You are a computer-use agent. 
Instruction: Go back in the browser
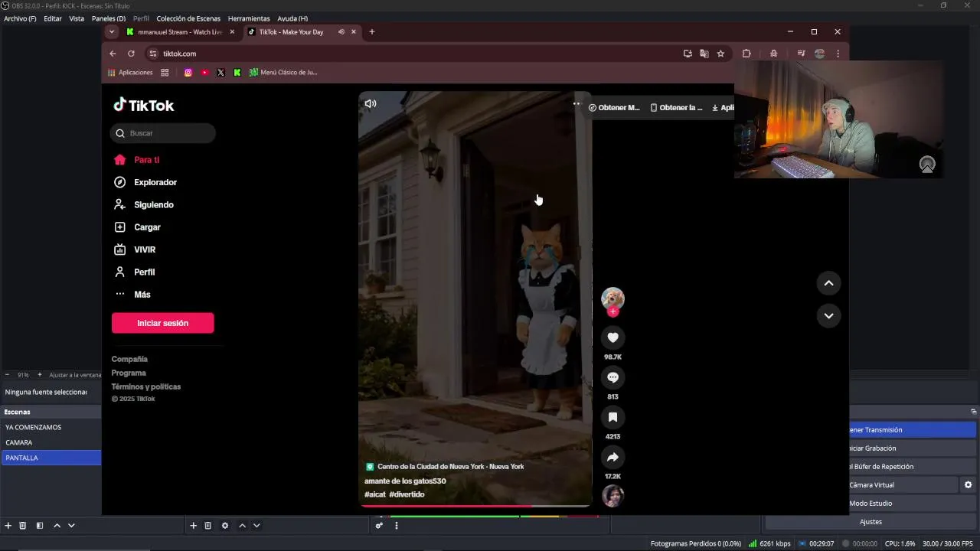[x=113, y=54]
